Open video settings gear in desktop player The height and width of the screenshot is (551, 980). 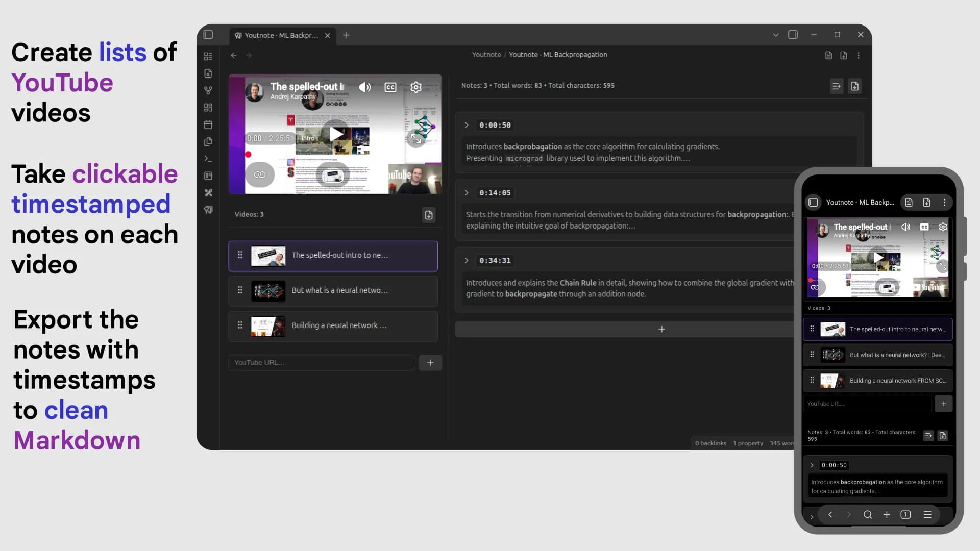pos(416,87)
